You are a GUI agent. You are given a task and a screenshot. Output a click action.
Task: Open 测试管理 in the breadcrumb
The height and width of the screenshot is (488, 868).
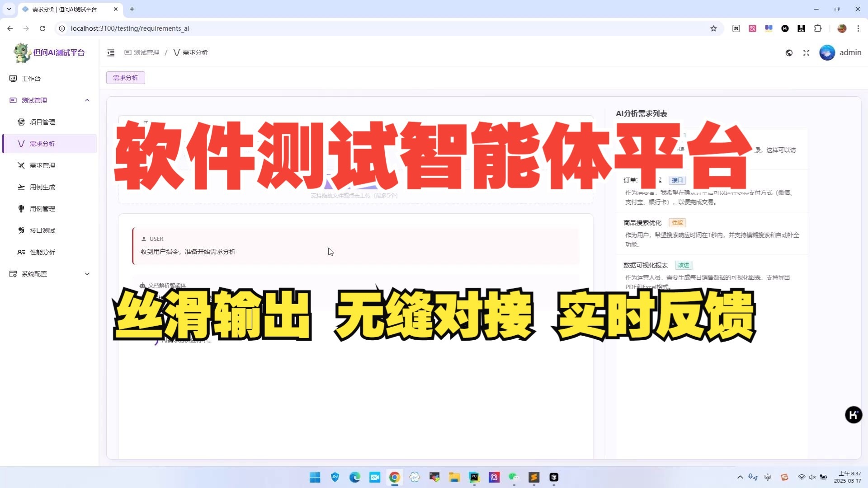point(146,52)
